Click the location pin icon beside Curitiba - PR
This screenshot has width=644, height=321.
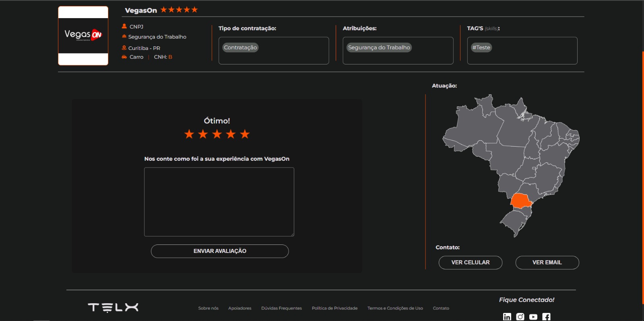pyautogui.click(x=124, y=48)
